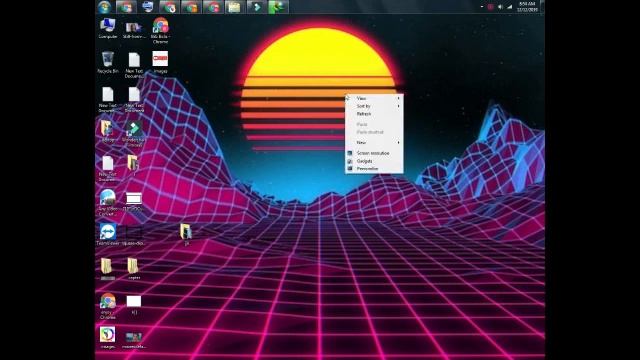Image resolution: width=640 pixels, height=360 pixels.
Task: Expand the New submenu
Action: (x=374, y=142)
